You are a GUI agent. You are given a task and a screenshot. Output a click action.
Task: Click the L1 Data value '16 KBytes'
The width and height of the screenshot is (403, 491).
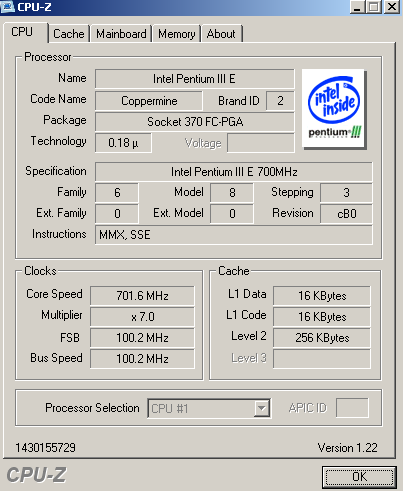click(x=322, y=296)
